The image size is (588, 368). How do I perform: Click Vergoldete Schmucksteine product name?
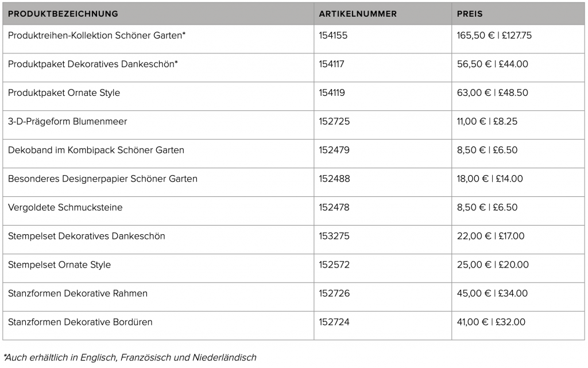[x=65, y=207]
